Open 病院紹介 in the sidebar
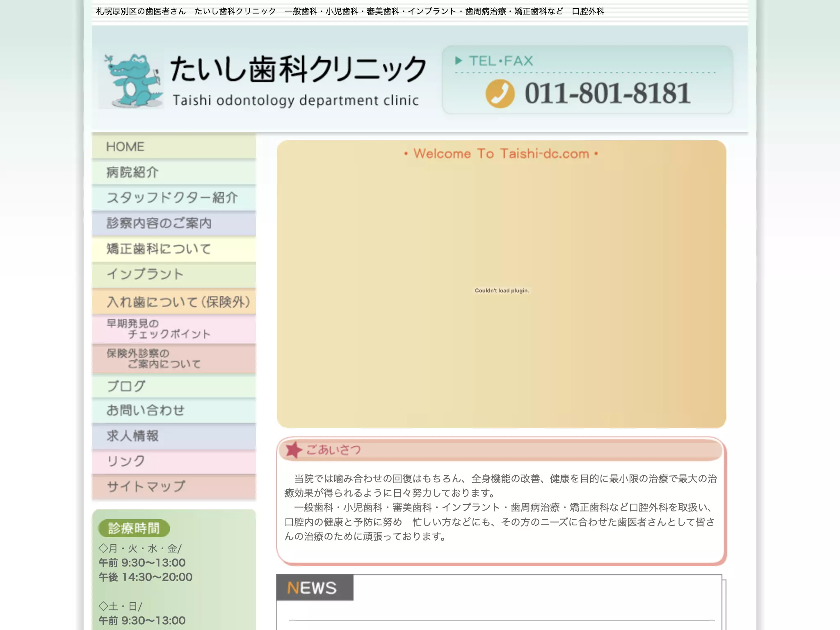The width and height of the screenshot is (840, 630). [x=174, y=172]
